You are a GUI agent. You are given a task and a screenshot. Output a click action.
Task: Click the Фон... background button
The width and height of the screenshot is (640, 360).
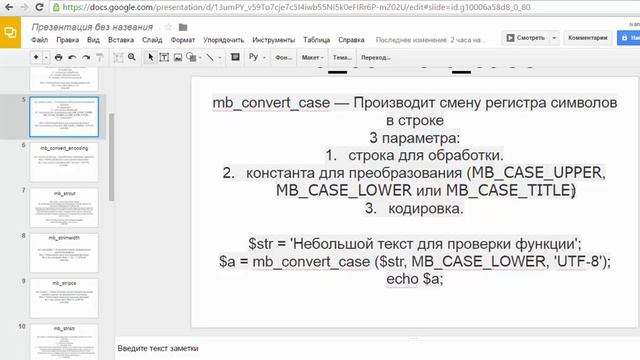pyautogui.click(x=283, y=58)
